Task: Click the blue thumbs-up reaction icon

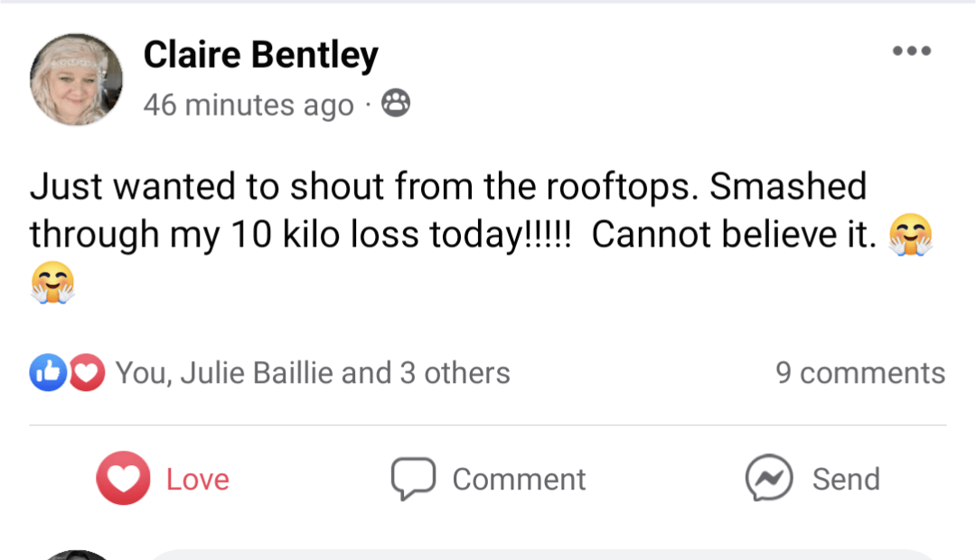Action: pyautogui.click(x=47, y=373)
